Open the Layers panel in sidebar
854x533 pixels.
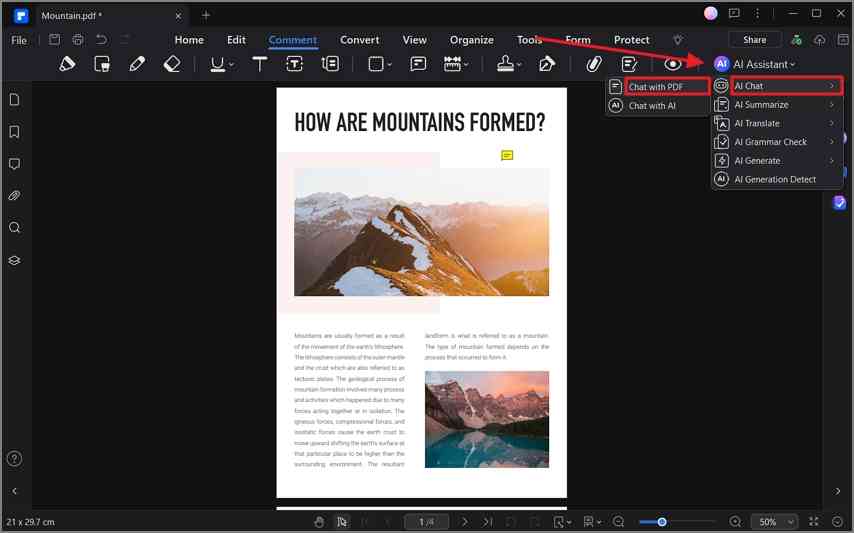point(15,260)
